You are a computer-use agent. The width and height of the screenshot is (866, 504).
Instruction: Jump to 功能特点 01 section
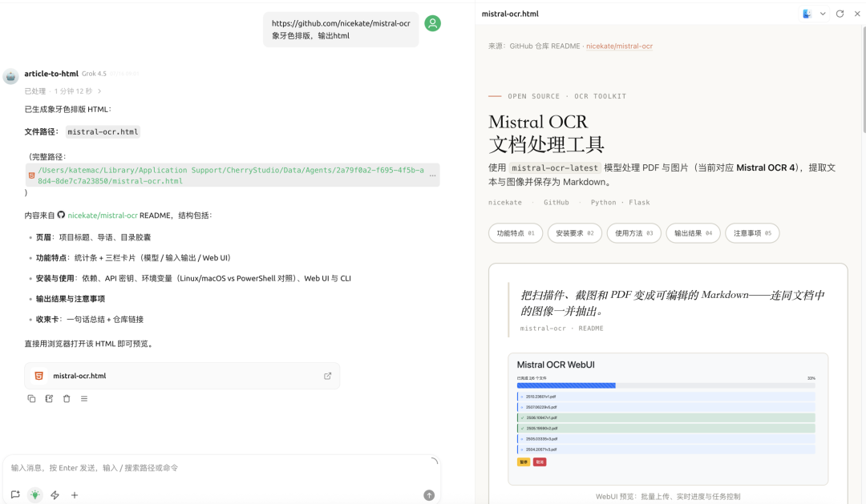coord(516,233)
